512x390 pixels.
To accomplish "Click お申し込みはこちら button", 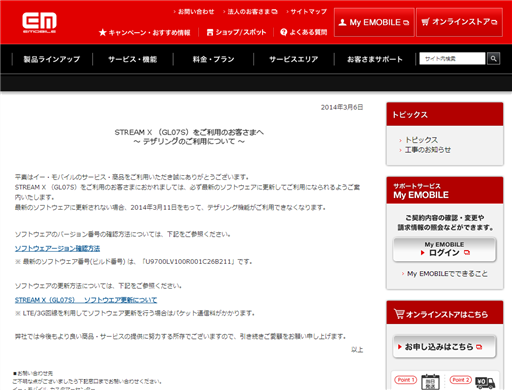I will point(445,347).
